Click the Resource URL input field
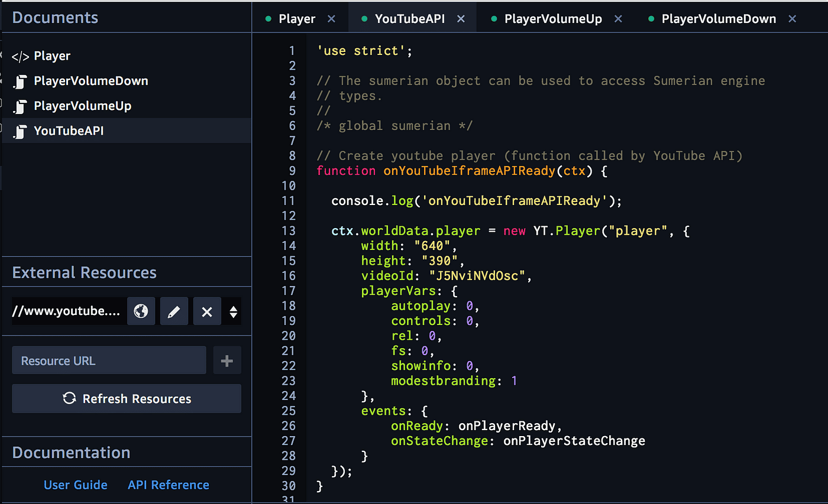Viewport: 828px width, 504px height. point(109,360)
